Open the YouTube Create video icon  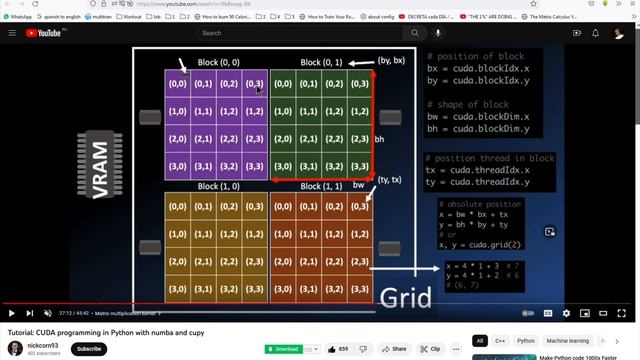(x=577, y=33)
